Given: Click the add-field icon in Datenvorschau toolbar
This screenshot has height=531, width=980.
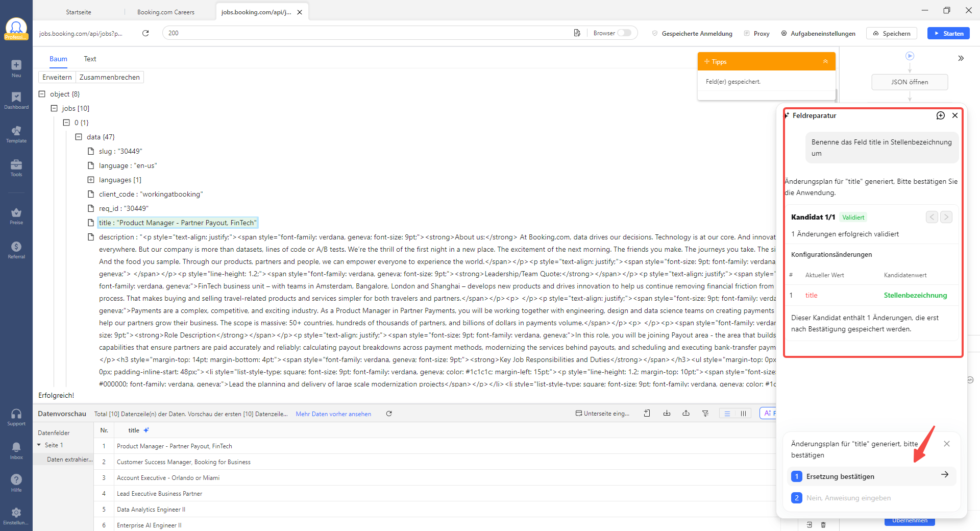Looking at the screenshot, I should 647,414.
